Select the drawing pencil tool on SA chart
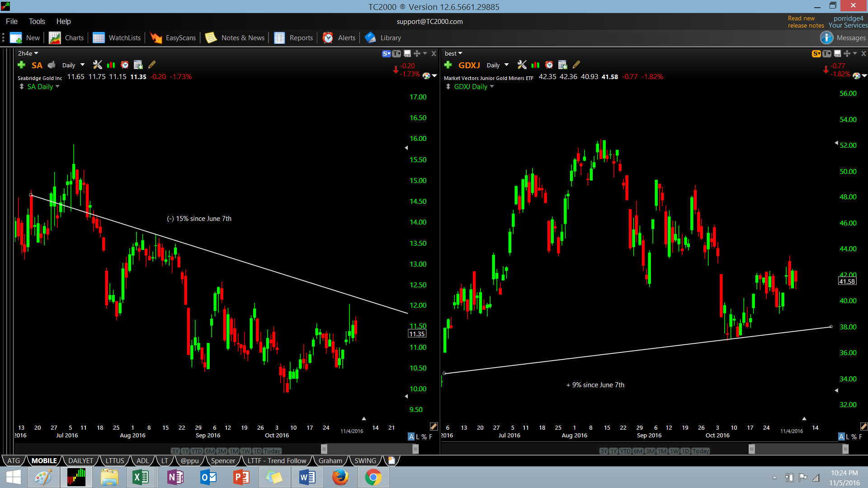The width and height of the screenshot is (868, 488). pyautogui.click(x=152, y=65)
